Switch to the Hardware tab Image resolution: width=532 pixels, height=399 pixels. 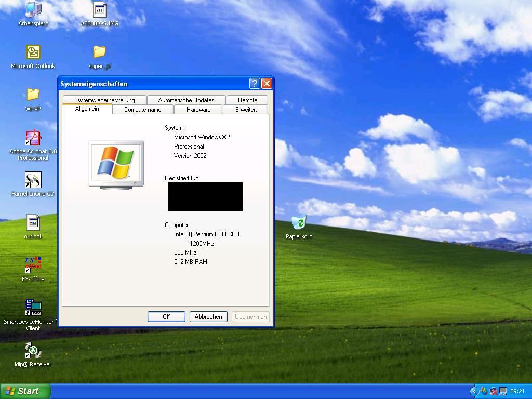[198, 110]
